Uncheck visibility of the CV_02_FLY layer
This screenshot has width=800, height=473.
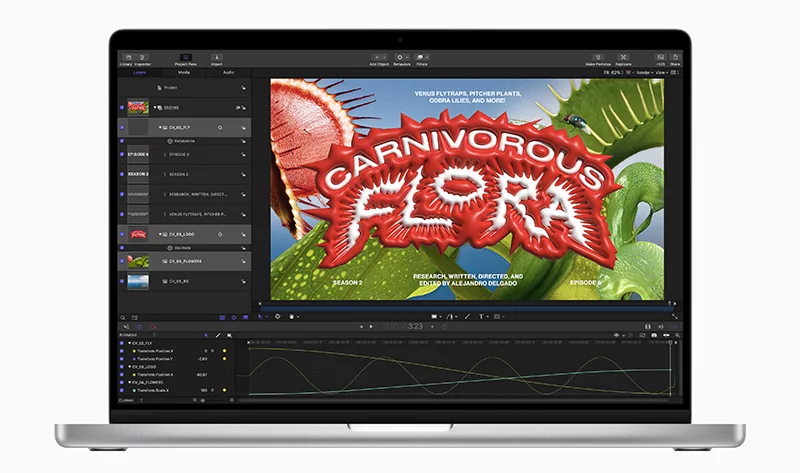pyautogui.click(x=122, y=128)
